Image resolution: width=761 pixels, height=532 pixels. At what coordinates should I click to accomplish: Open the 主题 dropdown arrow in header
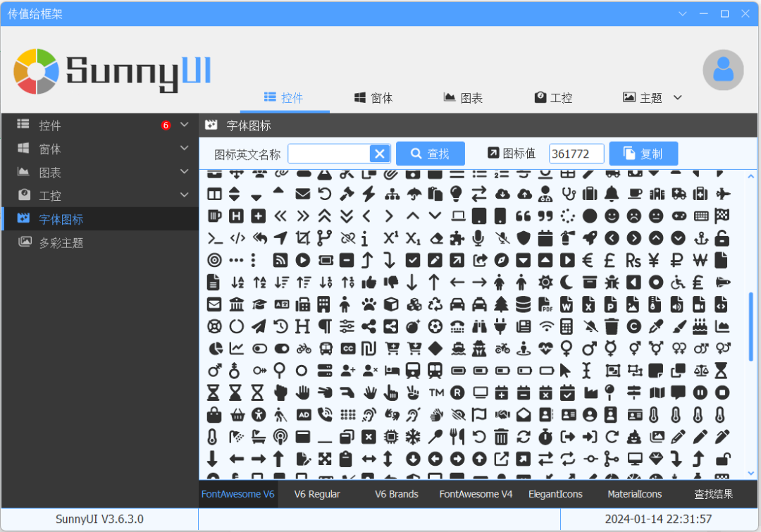(678, 98)
